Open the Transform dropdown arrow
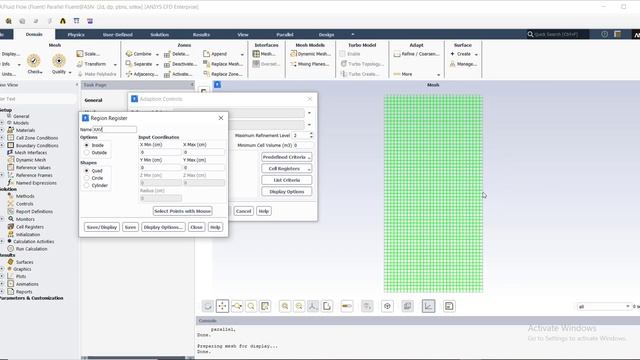This screenshot has width=640, height=360. pos(115,64)
